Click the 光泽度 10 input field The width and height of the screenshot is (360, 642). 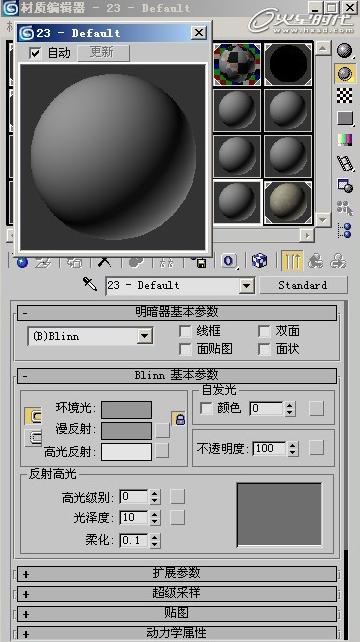pyautogui.click(x=134, y=518)
